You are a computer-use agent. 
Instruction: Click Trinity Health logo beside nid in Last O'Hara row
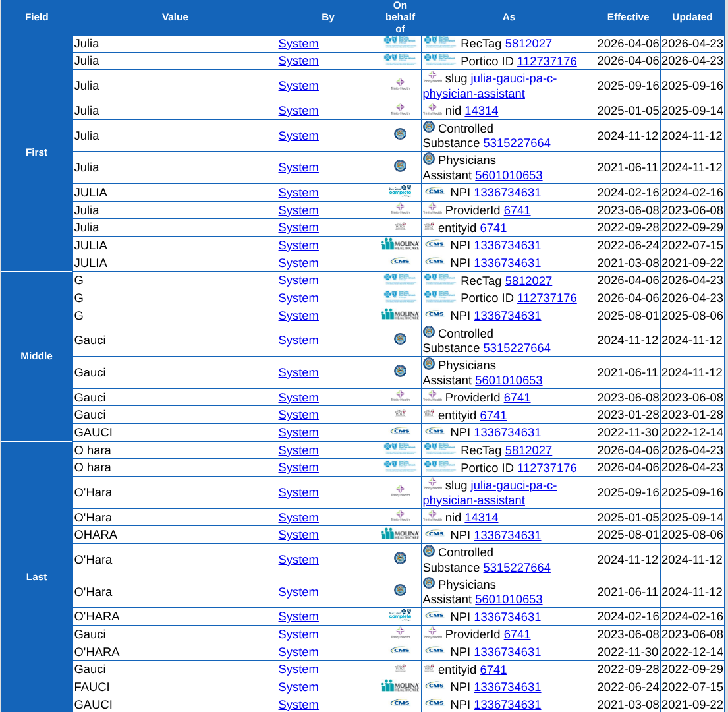pyautogui.click(x=432, y=516)
